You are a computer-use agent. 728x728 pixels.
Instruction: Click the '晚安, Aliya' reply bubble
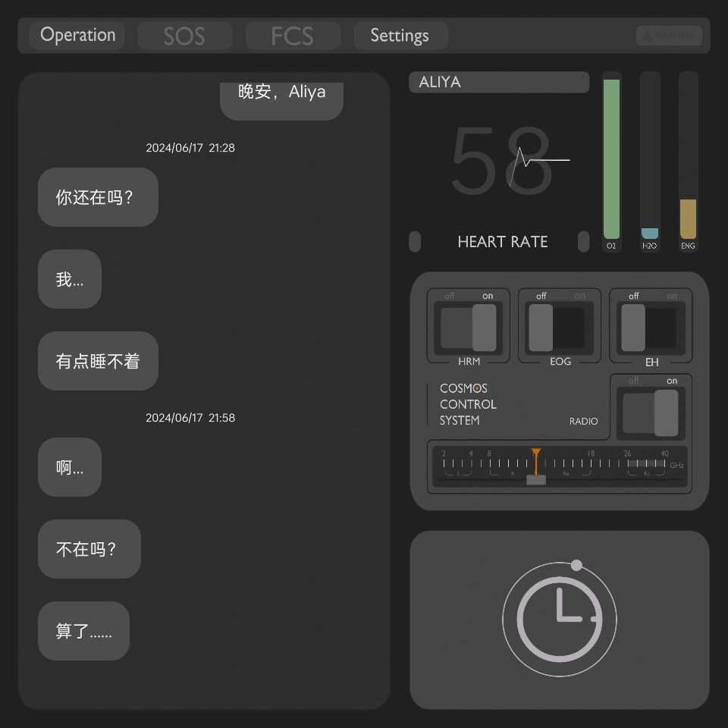click(x=281, y=101)
